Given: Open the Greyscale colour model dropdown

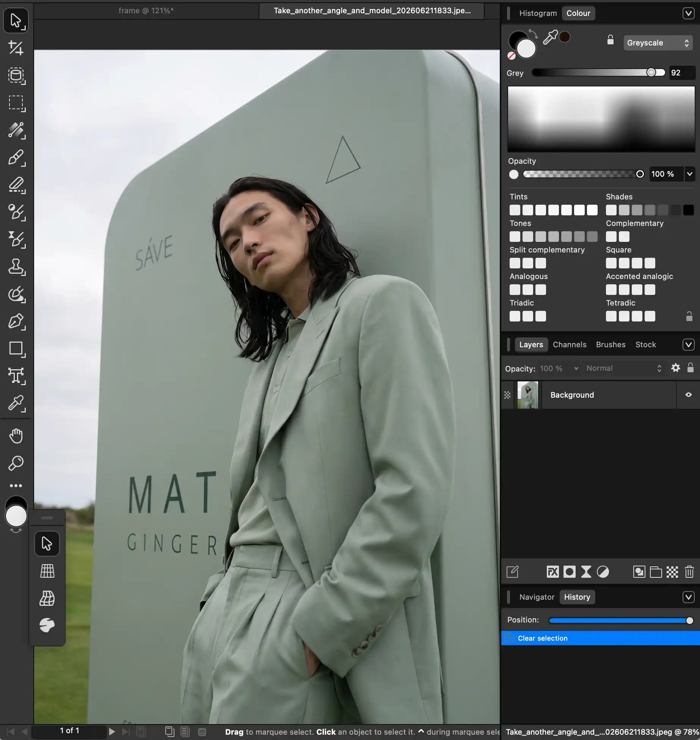Looking at the screenshot, I should tap(658, 43).
